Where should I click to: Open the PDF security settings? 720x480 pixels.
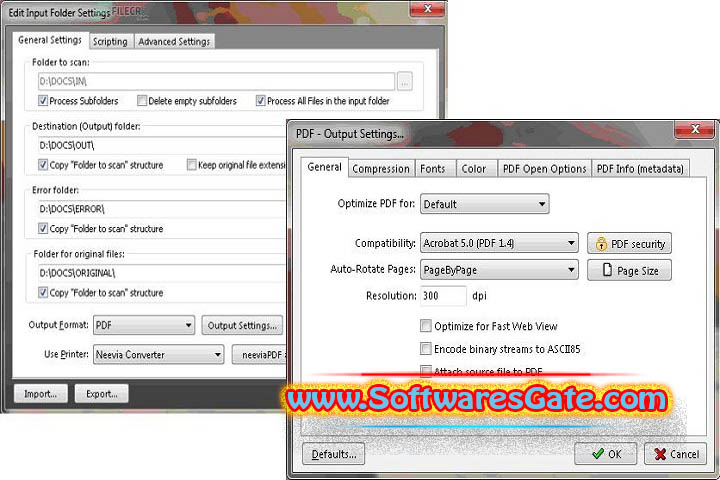pos(629,243)
